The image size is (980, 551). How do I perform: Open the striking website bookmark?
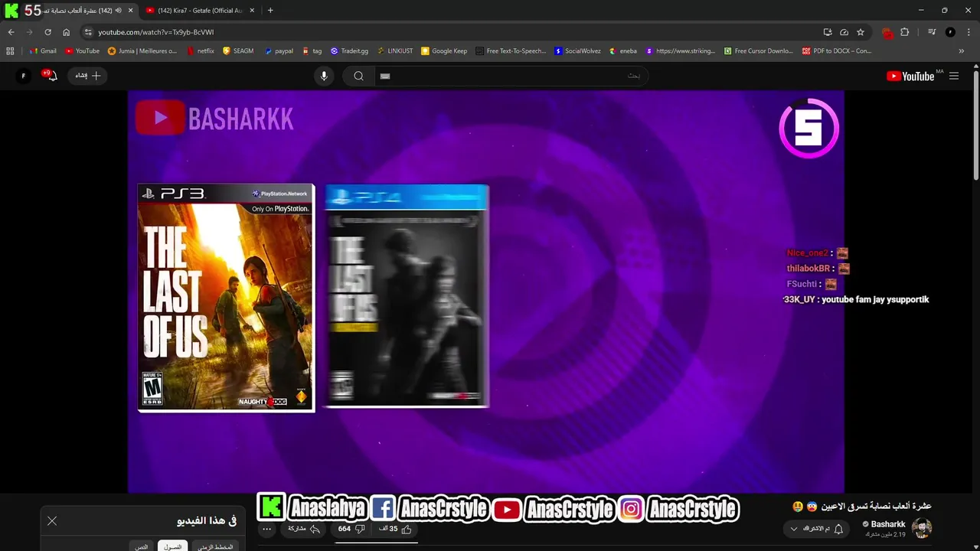click(x=681, y=51)
